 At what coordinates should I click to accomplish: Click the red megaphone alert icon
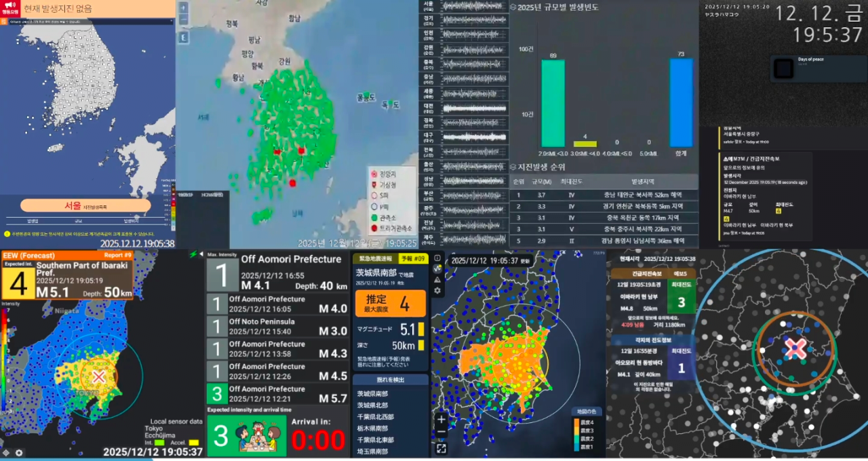point(9,7)
